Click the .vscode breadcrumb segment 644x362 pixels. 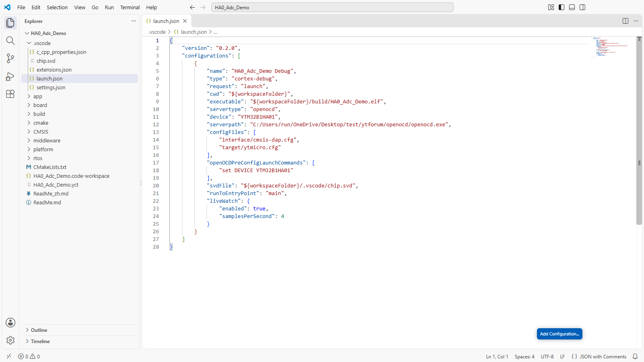coord(157,32)
